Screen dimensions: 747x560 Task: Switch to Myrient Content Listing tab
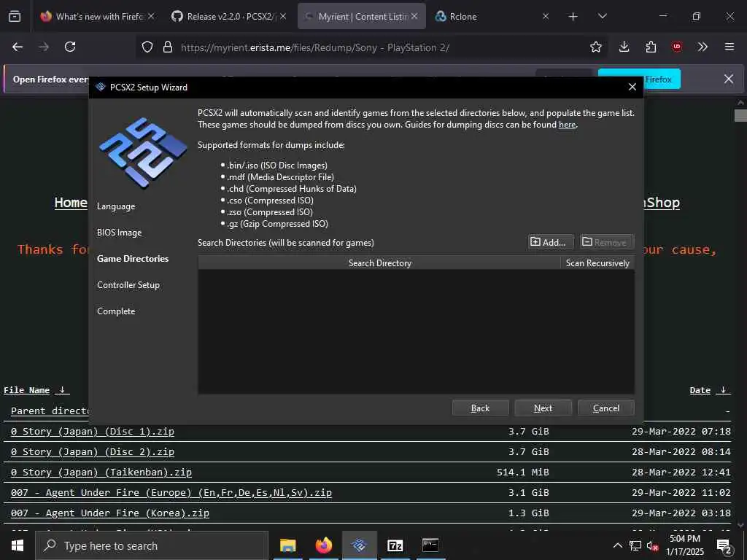[362, 16]
